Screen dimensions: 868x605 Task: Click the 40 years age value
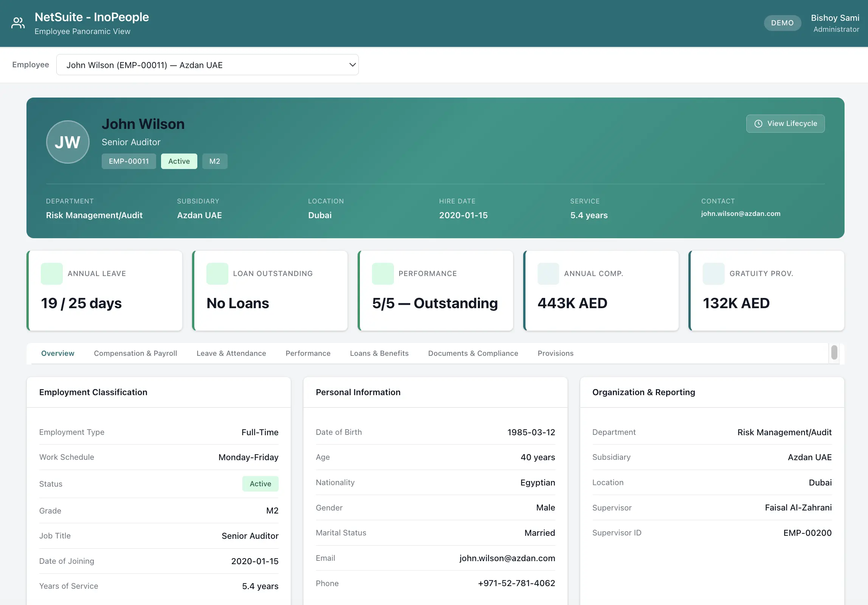[x=538, y=457]
